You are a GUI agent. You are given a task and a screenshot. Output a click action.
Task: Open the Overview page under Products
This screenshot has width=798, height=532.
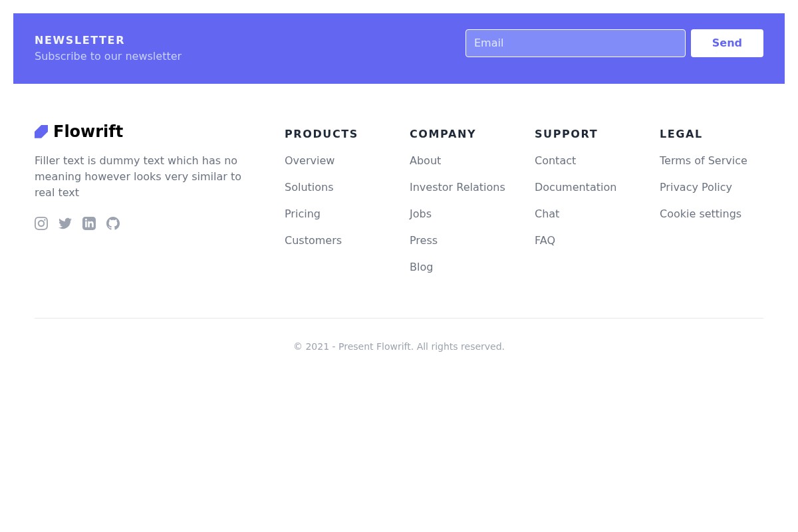coord(309,160)
